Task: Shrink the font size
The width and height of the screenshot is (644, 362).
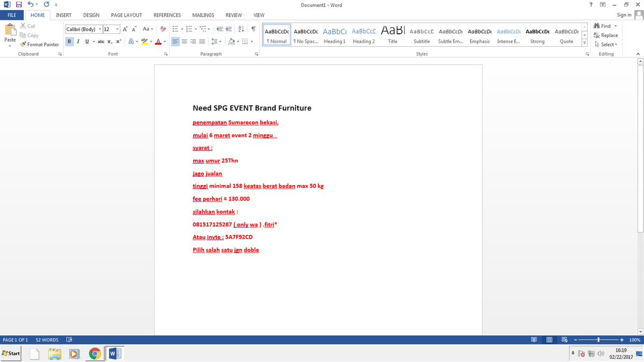Action: (x=134, y=29)
